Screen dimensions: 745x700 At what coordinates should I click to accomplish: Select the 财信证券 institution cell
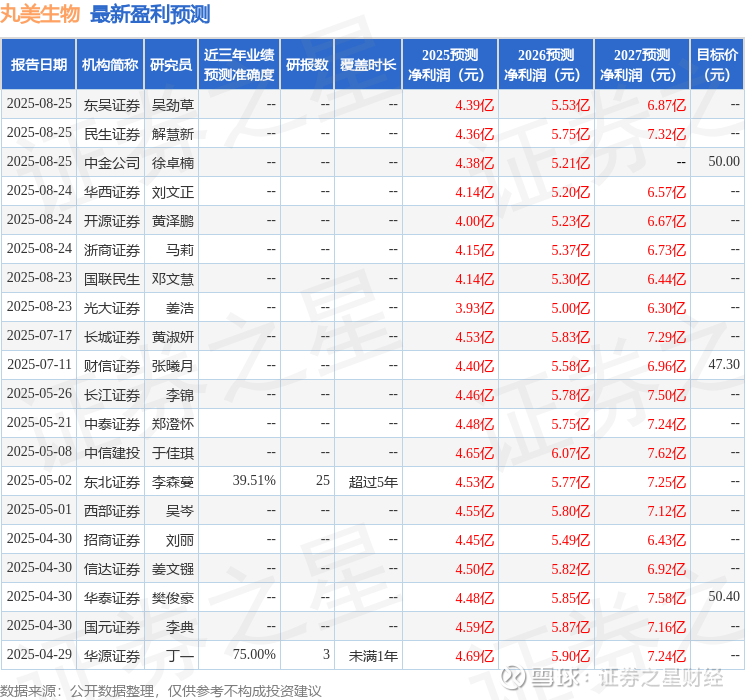pyautogui.click(x=112, y=366)
